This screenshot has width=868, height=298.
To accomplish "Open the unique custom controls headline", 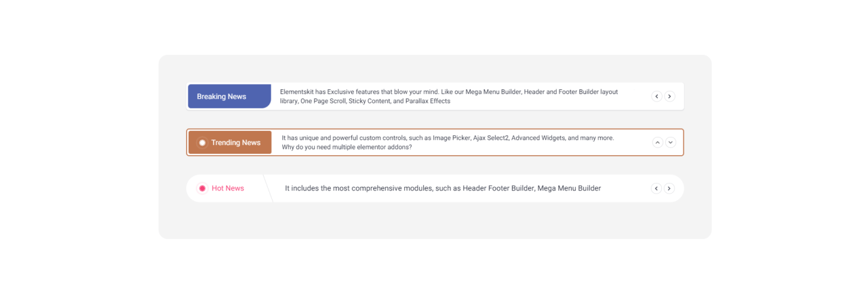I will (x=448, y=137).
